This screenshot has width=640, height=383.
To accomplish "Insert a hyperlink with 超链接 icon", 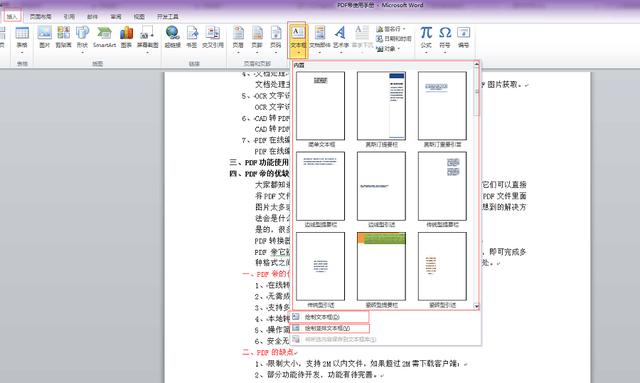I will point(172,37).
